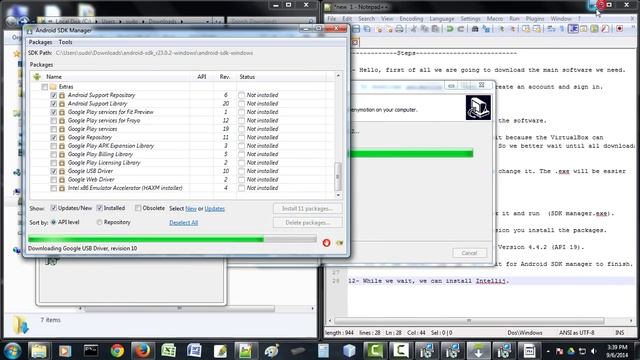Click Zoom Out icon in Notepad++
This screenshot has height=360, width=640.
tap(512, 29)
